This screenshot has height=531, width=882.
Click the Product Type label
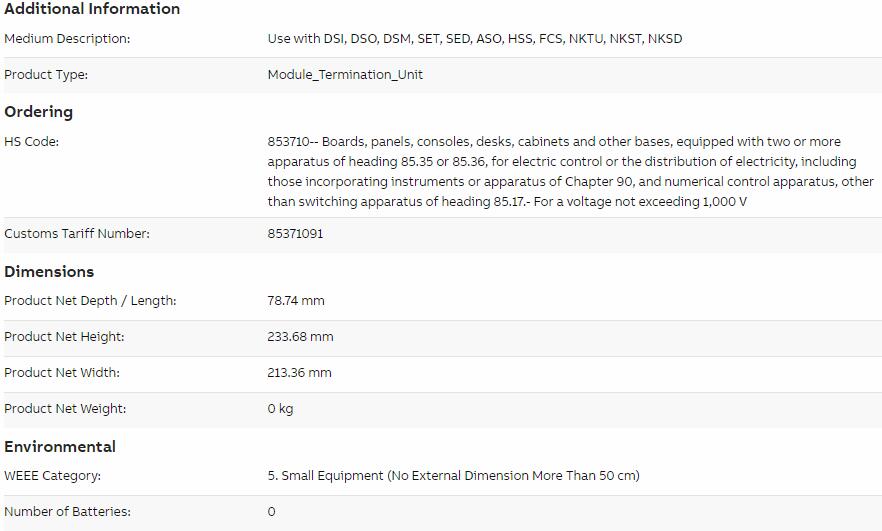coord(46,75)
